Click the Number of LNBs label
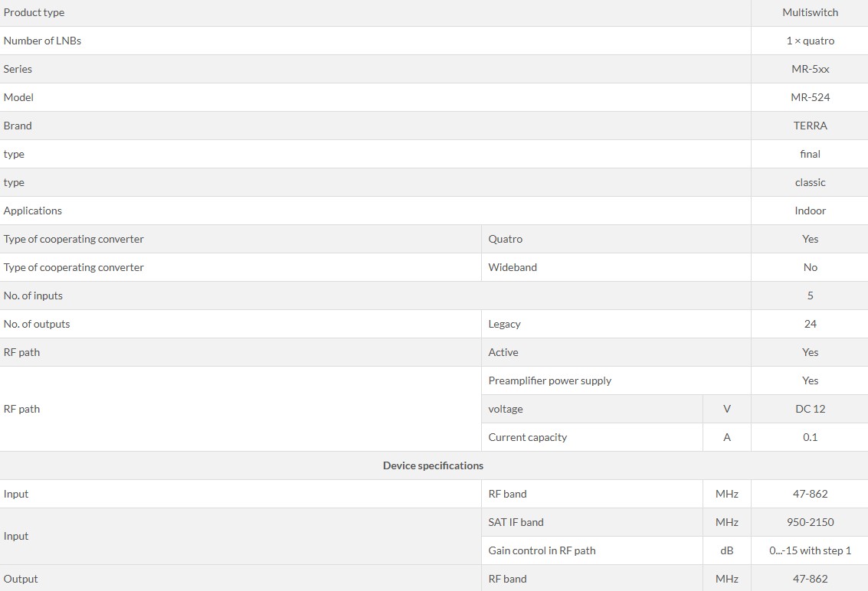This screenshot has height=591, width=868. click(x=42, y=41)
